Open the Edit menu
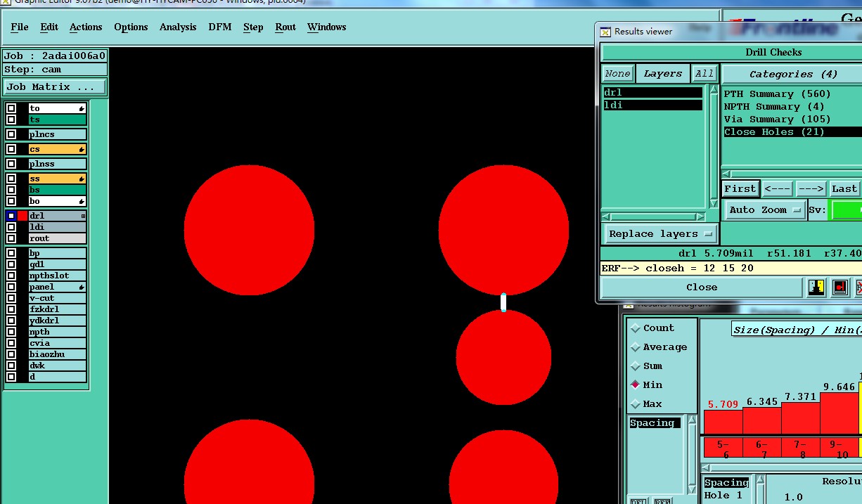 [49, 27]
